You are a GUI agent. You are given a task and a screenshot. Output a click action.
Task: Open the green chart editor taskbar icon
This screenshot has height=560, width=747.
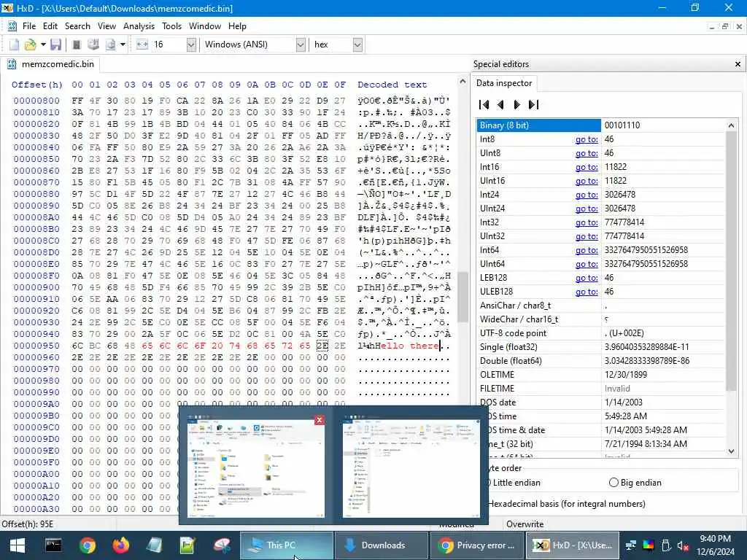pos(187,545)
